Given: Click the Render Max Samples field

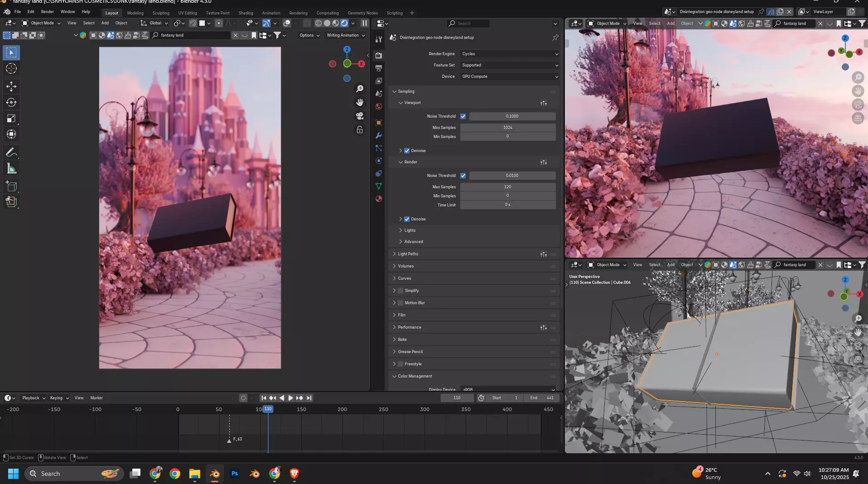Looking at the screenshot, I should tap(508, 187).
